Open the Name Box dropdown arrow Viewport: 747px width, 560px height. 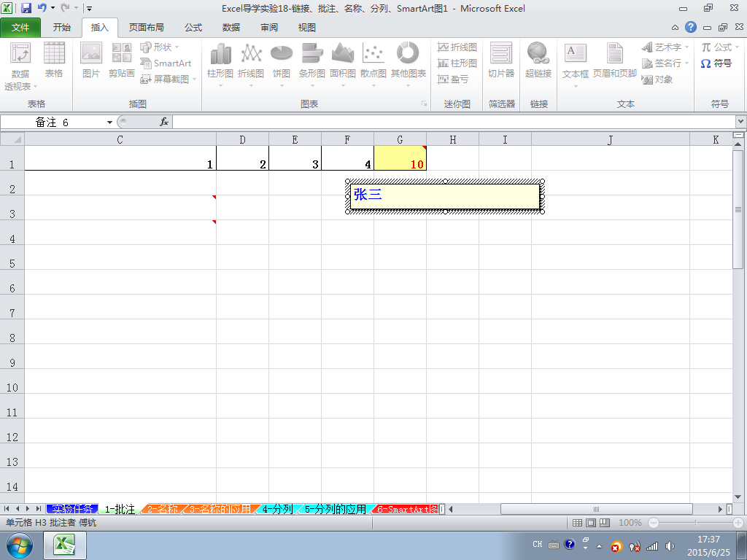point(109,122)
